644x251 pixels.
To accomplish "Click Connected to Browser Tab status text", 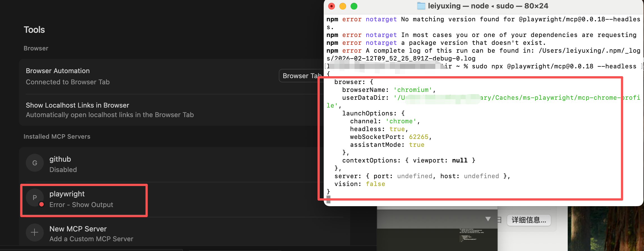I will (x=68, y=82).
